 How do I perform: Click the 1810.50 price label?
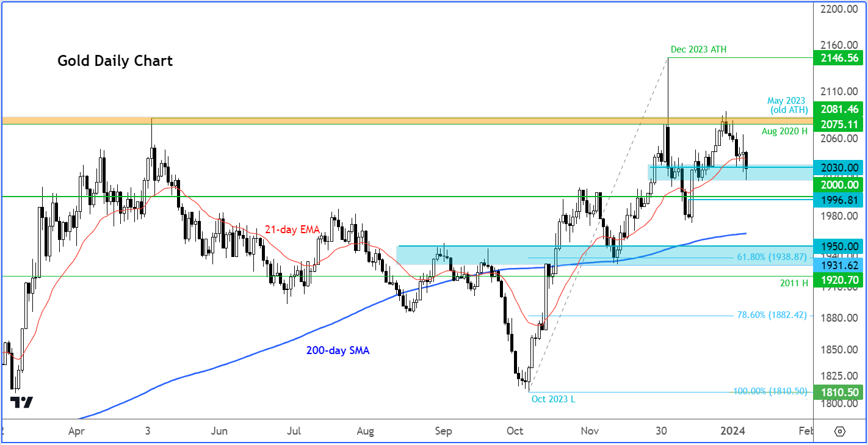click(837, 393)
